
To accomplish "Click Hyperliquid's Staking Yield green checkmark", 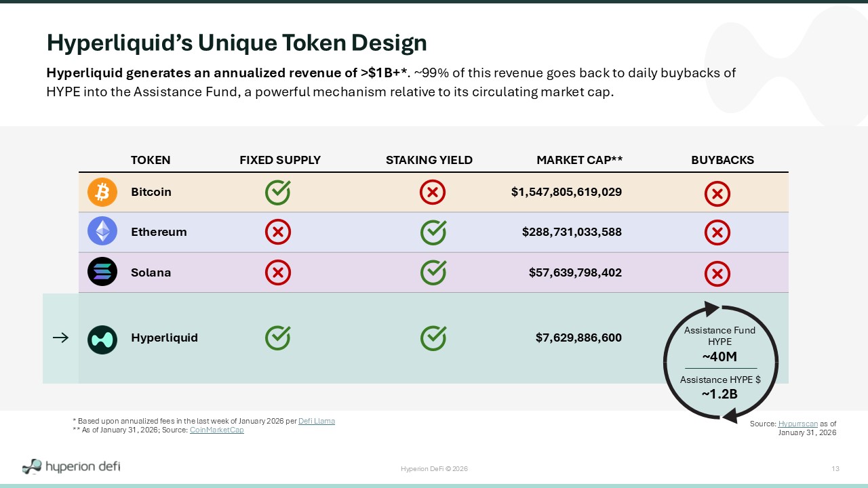I will (x=433, y=338).
